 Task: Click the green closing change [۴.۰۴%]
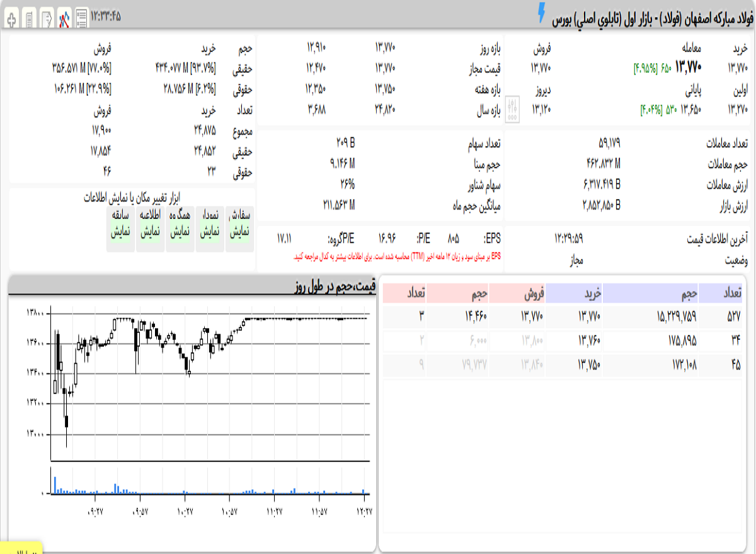pyautogui.click(x=652, y=110)
